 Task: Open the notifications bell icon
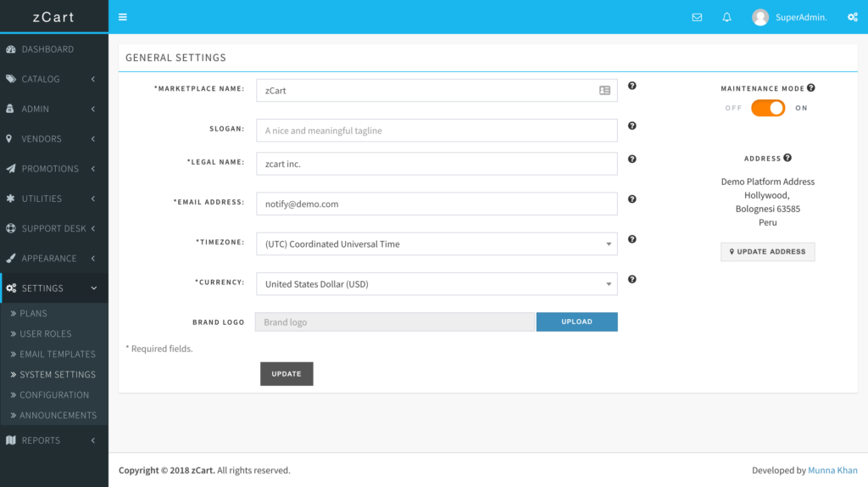click(726, 17)
